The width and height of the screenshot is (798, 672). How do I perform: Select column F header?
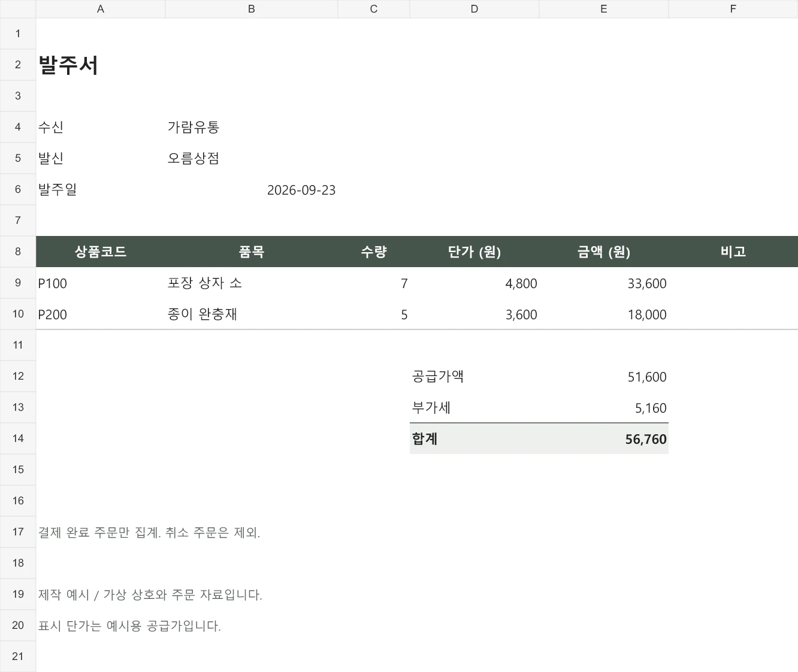(733, 9)
